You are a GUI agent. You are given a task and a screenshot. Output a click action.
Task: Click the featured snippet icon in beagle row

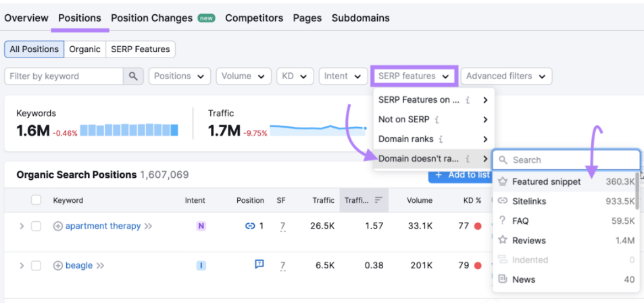pyautogui.click(x=259, y=264)
